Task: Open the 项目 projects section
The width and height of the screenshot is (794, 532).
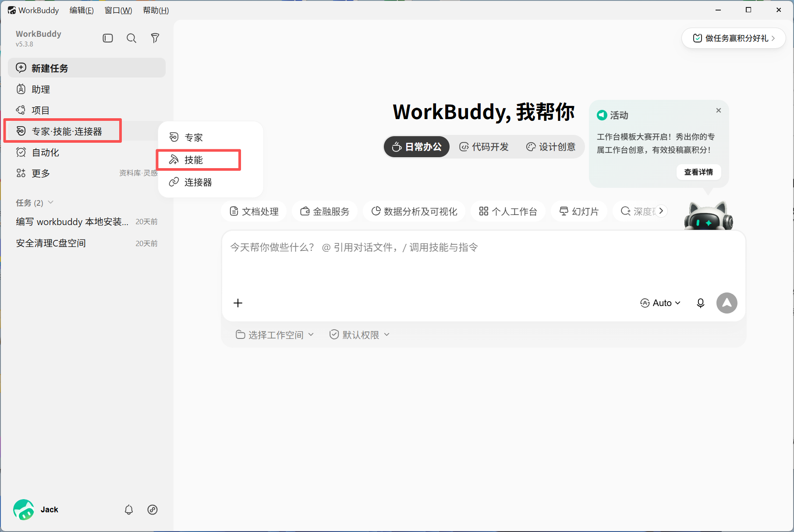Action: click(x=87, y=110)
